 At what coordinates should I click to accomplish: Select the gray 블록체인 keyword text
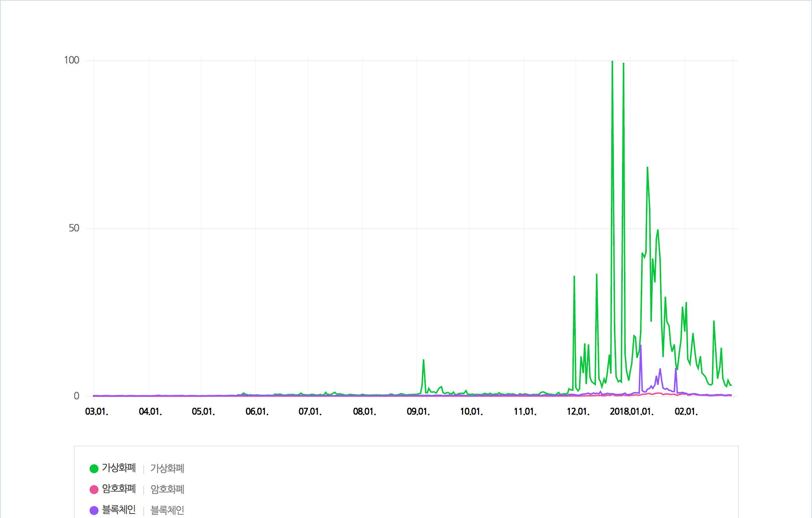[167, 510]
